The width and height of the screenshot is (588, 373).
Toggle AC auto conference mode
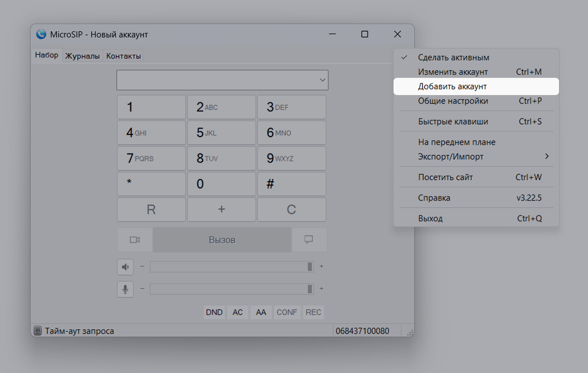(237, 312)
